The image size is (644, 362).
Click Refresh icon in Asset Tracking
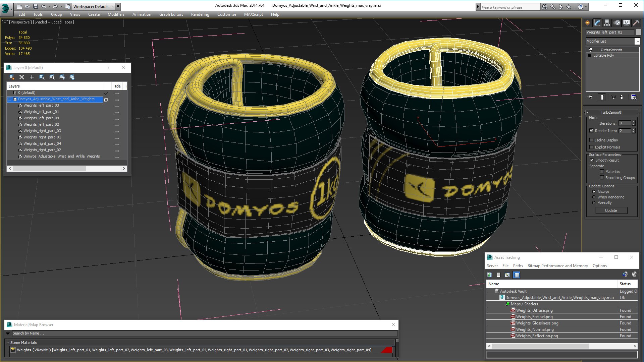pos(489,275)
